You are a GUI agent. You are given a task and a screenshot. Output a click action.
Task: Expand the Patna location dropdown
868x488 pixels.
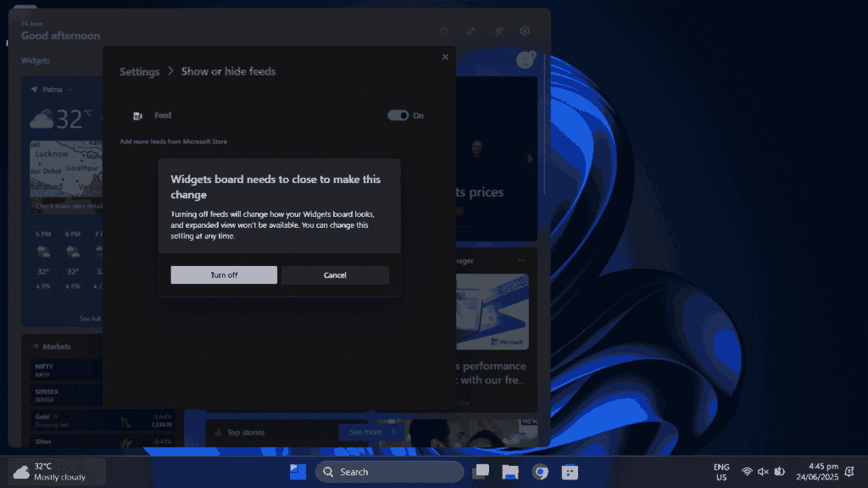point(70,90)
